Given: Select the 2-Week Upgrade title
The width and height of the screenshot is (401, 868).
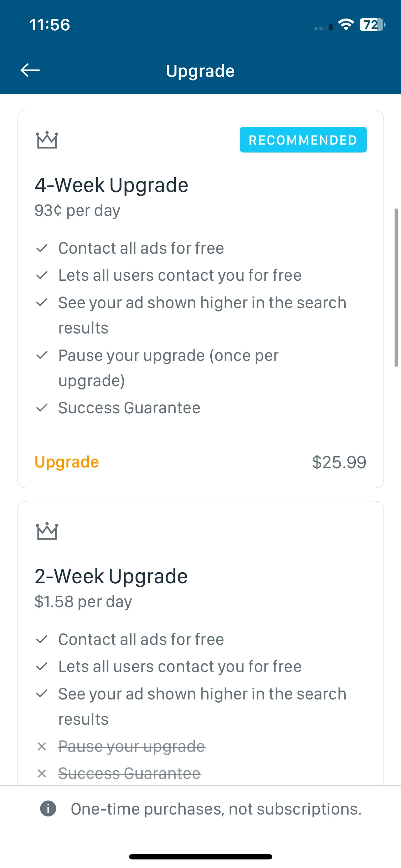Looking at the screenshot, I should click(x=111, y=577).
